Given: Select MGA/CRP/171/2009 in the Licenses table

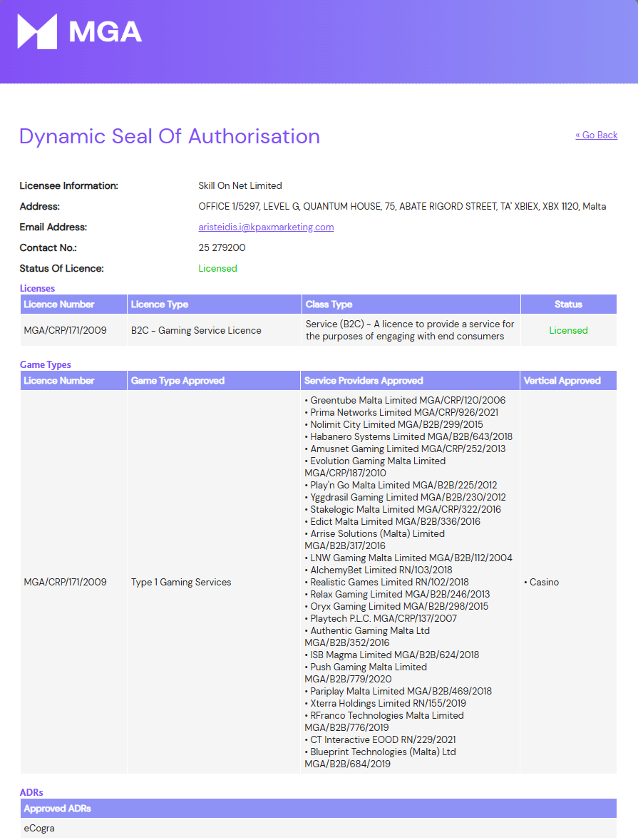Looking at the screenshot, I should (x=65, y=330).
